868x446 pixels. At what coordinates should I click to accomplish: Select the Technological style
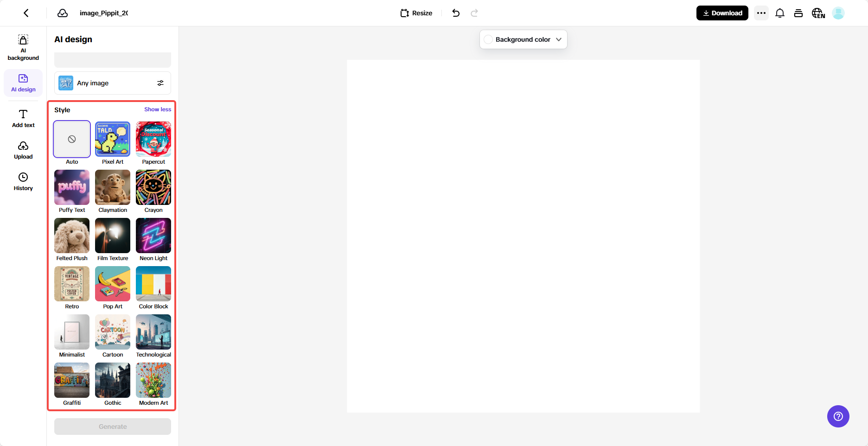pyautogui.click(x=153, y=332)
